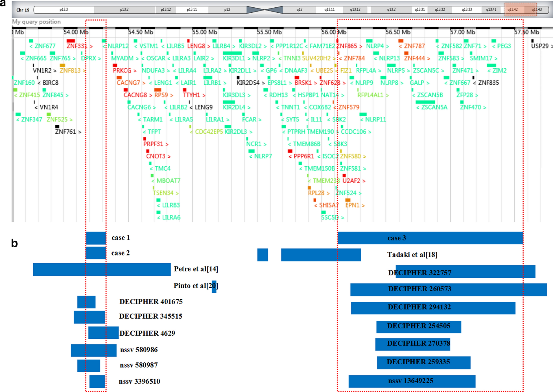The image size is (553, 392).
Task: Click the BRSK1 gene label
Action: click(303, 83)
